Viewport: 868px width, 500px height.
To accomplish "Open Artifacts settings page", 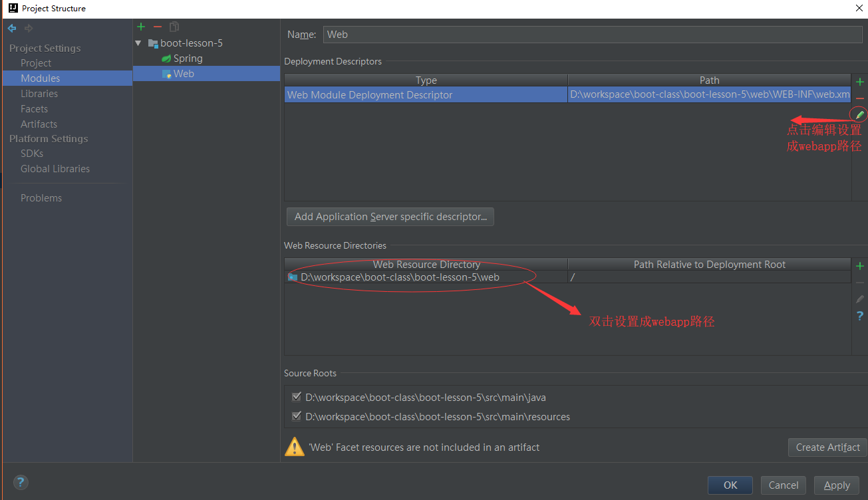I will [39, 124].
